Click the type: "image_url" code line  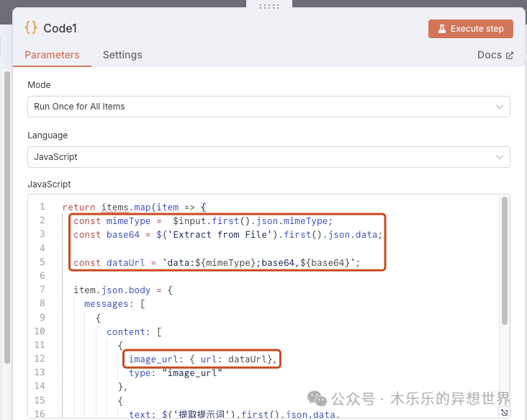(x=176, y=373)
